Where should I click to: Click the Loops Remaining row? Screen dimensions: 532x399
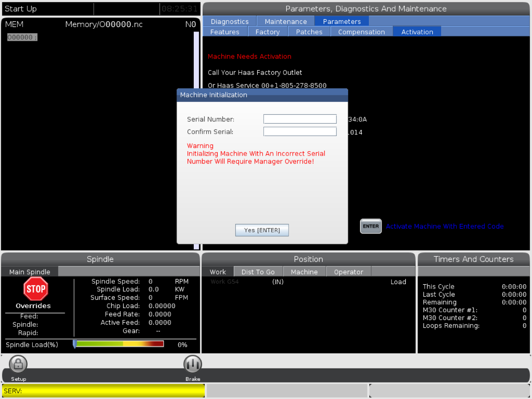[x=475, y=325]
